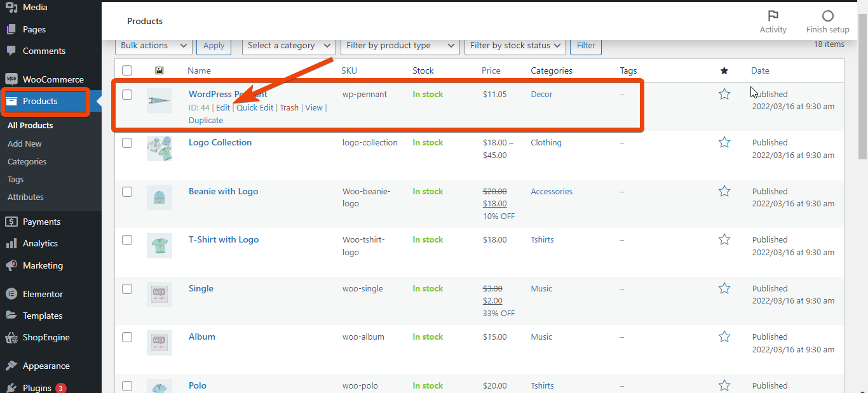Open the Logo Collection product
Screen dimensions: 868x393
coord(220,142)
